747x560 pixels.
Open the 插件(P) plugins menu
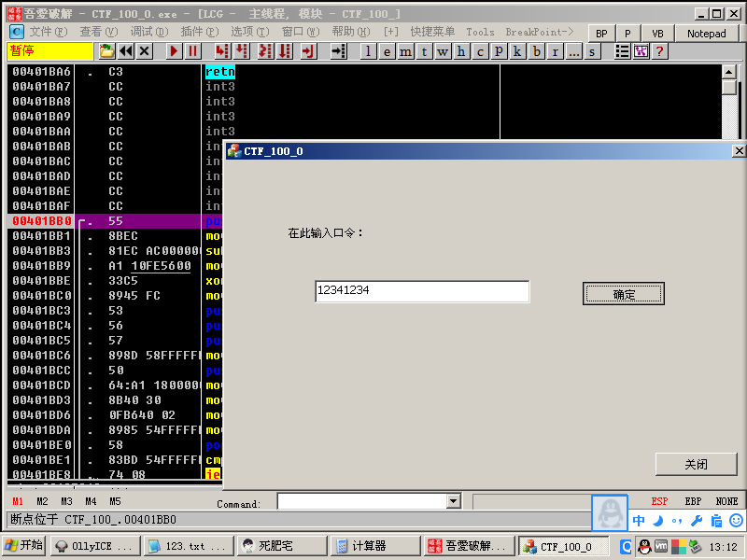(x=199, y=32)
